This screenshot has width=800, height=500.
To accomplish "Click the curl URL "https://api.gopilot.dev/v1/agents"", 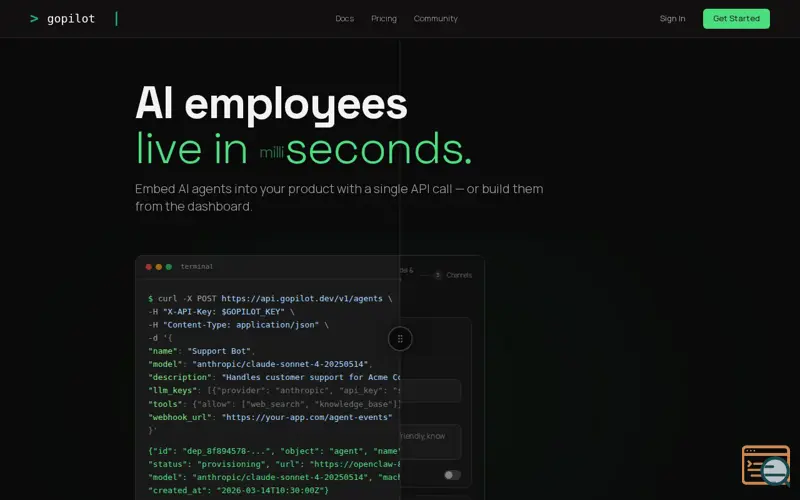I will [302, 298].
